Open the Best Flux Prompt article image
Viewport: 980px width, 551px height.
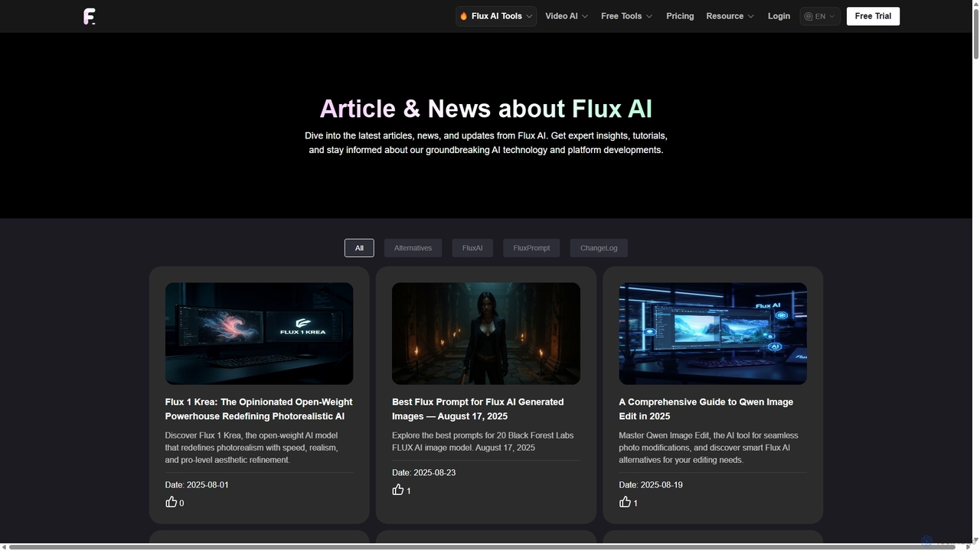[486, 334]
